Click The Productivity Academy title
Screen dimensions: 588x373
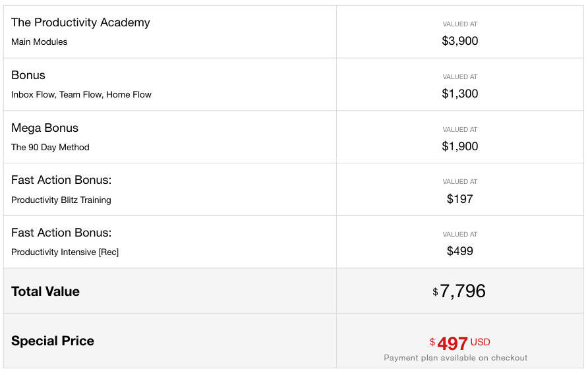80,22
